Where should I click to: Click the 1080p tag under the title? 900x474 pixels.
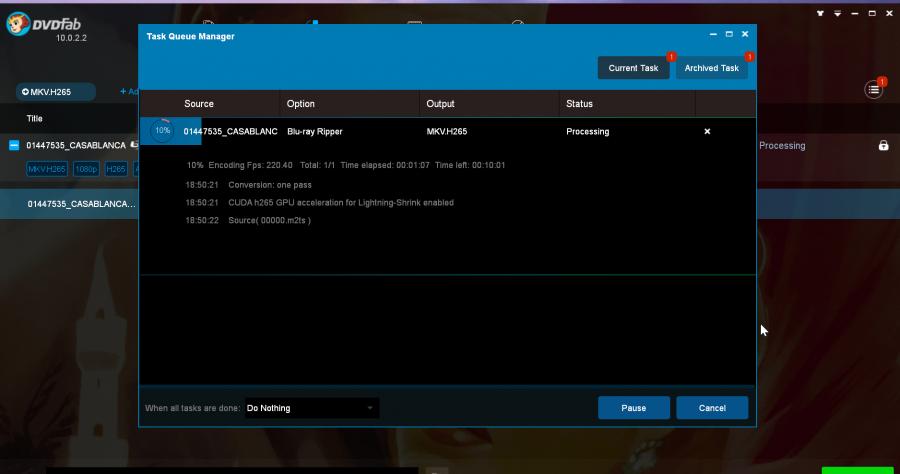tap(86, 169)
